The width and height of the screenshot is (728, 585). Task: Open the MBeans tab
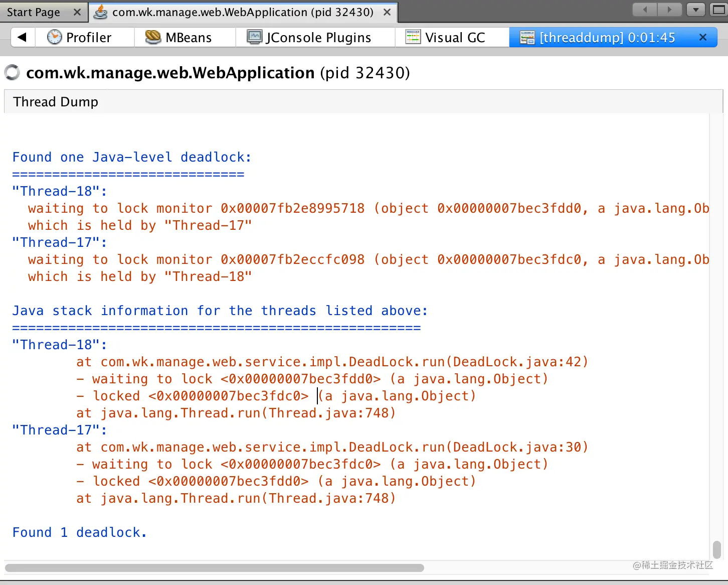click(185, 37)
